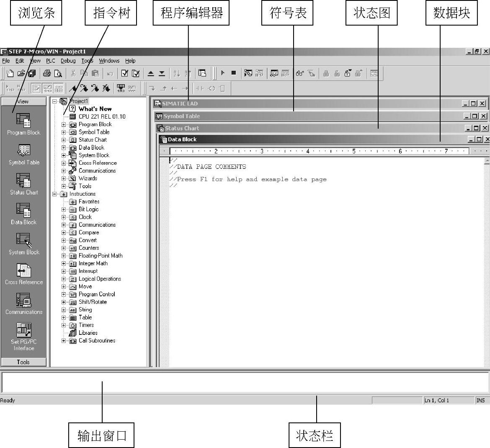Expand the Call Subroutines folder
Screen dimensions: 490x448
pos(64,341)
